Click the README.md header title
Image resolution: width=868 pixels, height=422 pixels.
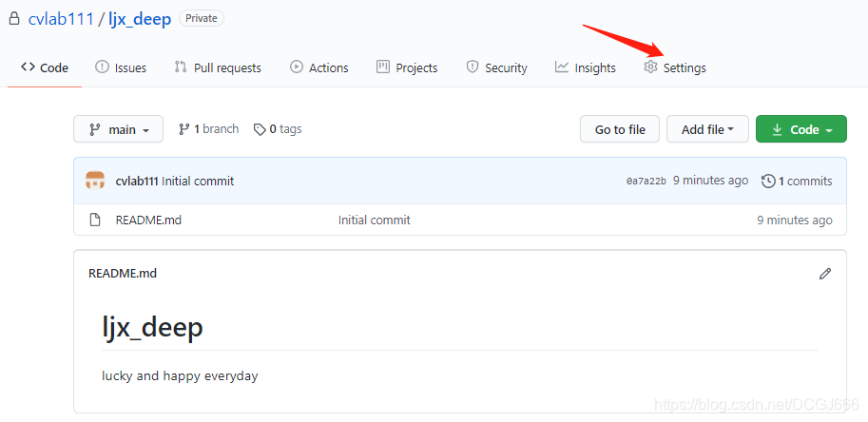tap(123, 273)
